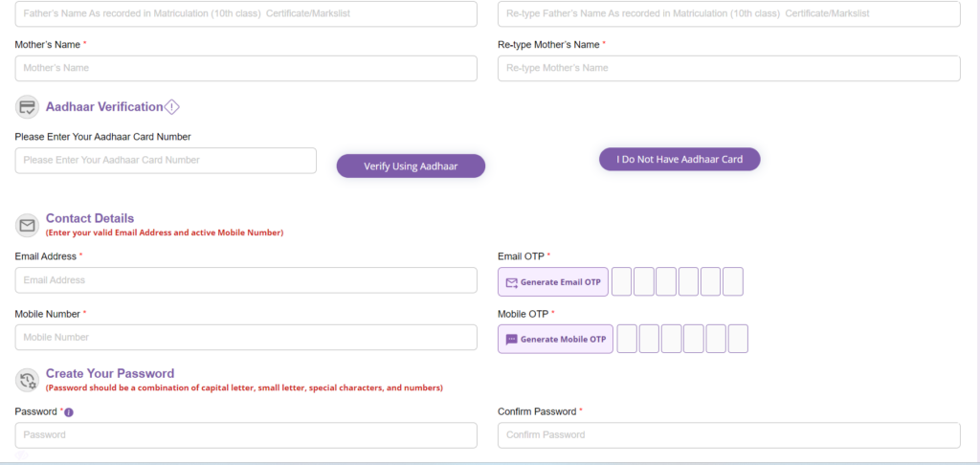
Task: Select the first Mobile OTP digit box
Action: pyautogui.click(x=627, y=340)
